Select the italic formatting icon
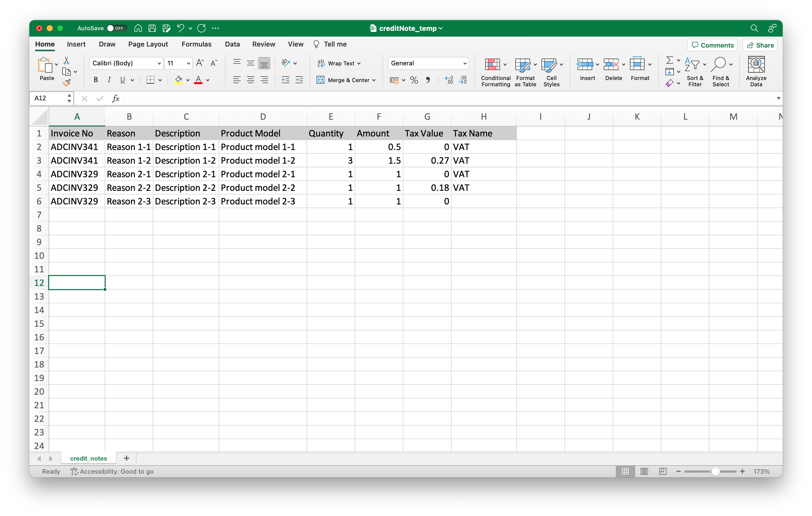This screenshot has width=812, height=516. point(109,80)
